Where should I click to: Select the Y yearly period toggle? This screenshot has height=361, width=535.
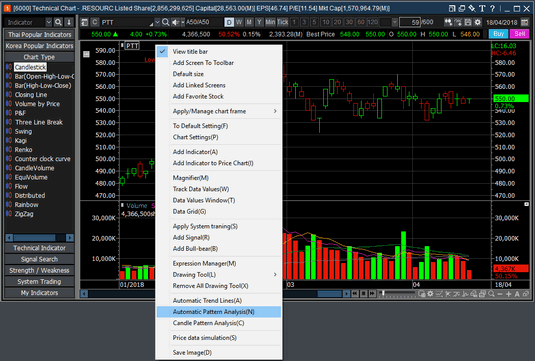pos(259,22)
